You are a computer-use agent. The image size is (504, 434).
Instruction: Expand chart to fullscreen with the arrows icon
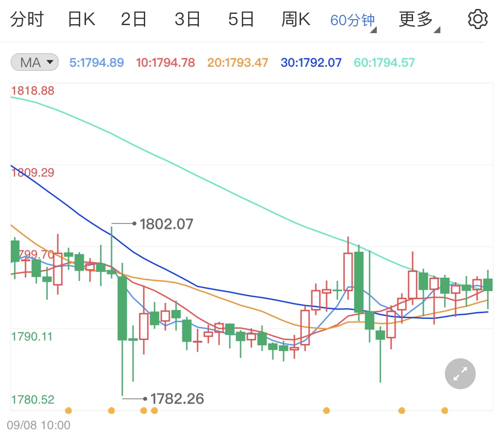(x=460, y=373)
